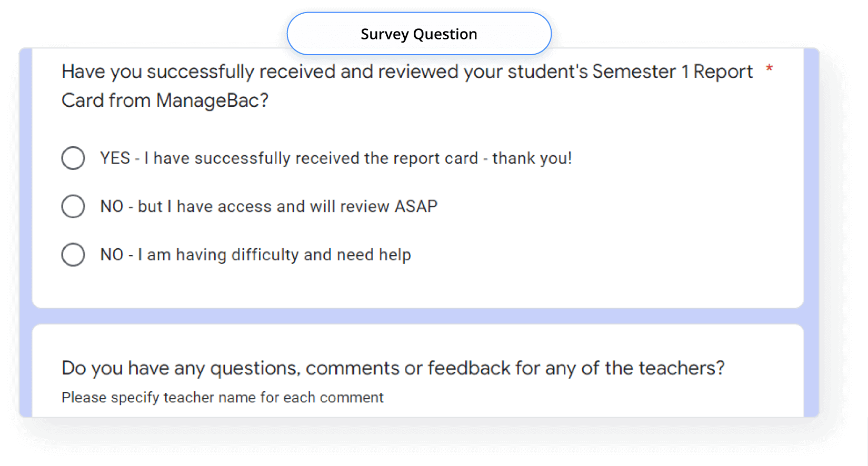Click the 'YES - I have successfully received' option text

click(263, 158)
